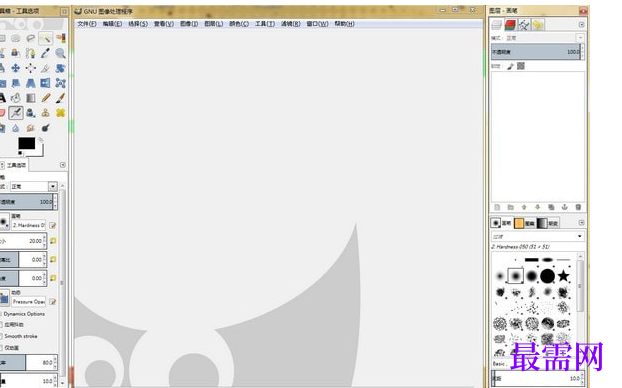
Task: Select the Clone stamp tool
Action: 46,113
